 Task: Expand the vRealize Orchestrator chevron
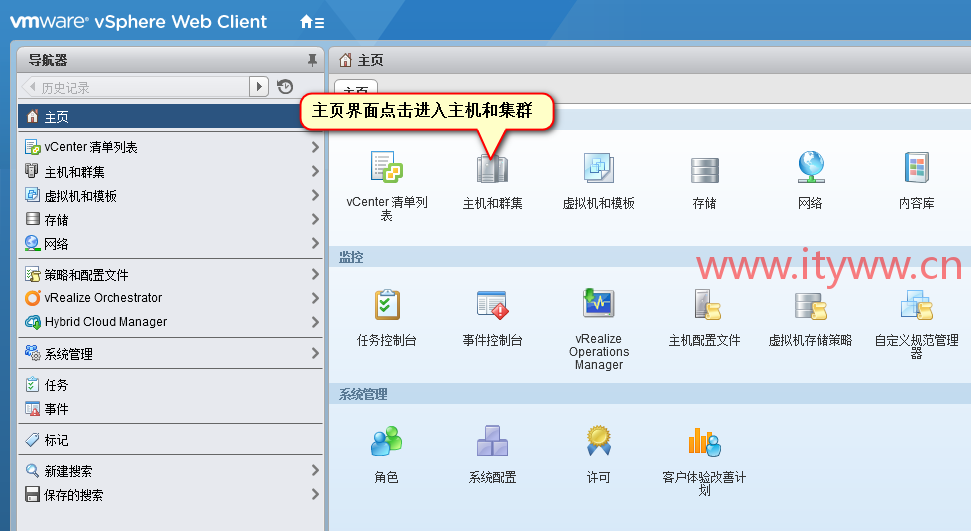pyautogui.click(x=315, y=298)
